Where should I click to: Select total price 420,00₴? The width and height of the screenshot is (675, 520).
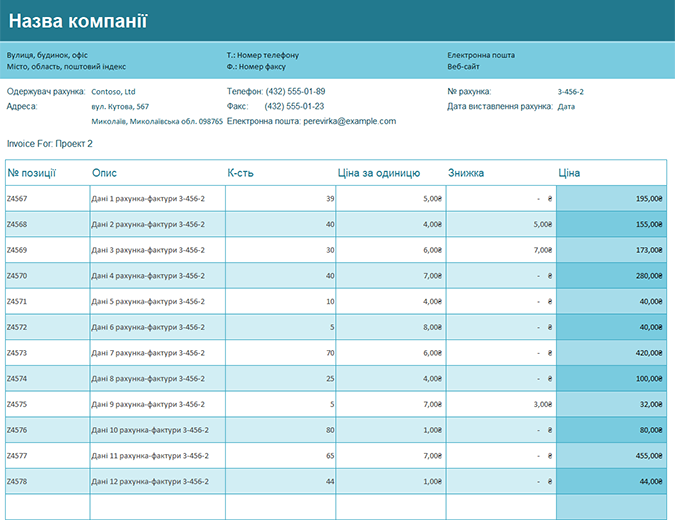[611, 353]
